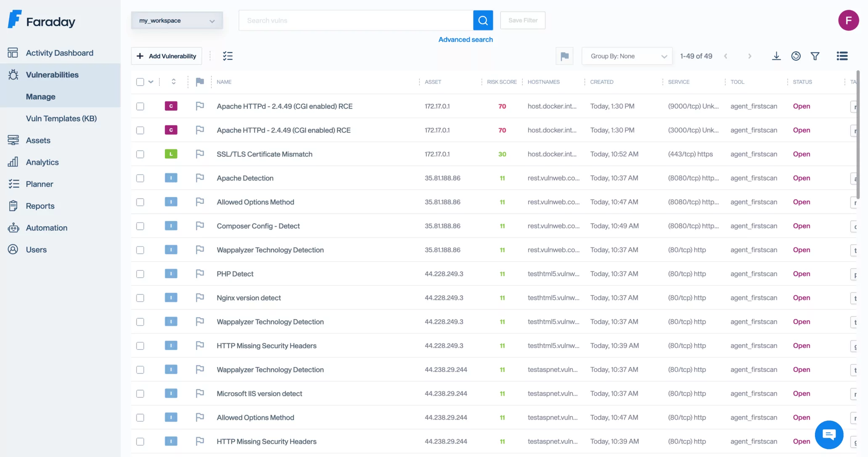868x457 pixels.
Task: Open Vuln Templates (KB) in sidebar
Action: tap(61, 118)
